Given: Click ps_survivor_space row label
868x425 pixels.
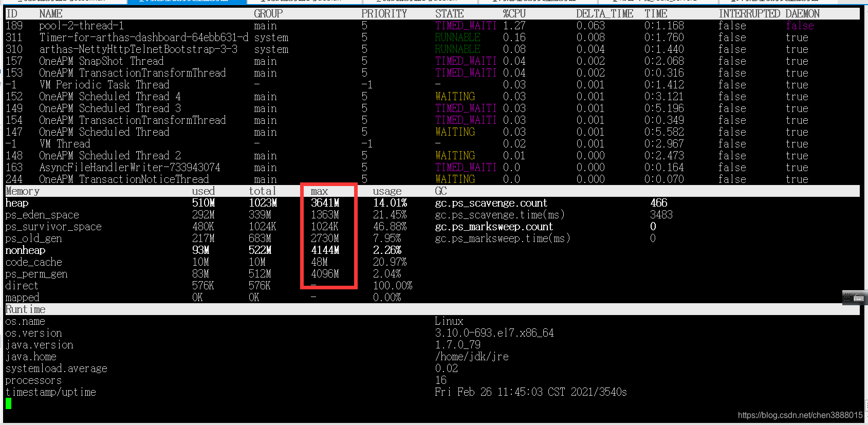Looking at the screenshot, I should coord(53,227).
